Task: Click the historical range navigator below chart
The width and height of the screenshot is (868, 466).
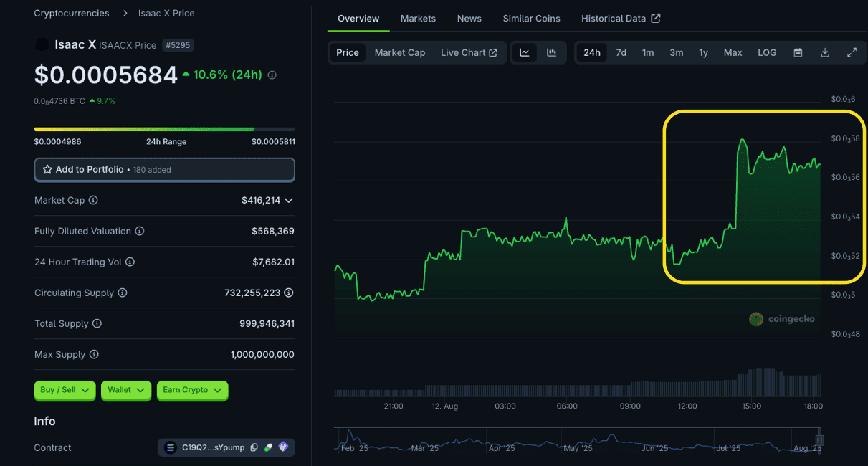Action: tap(577, 439)
